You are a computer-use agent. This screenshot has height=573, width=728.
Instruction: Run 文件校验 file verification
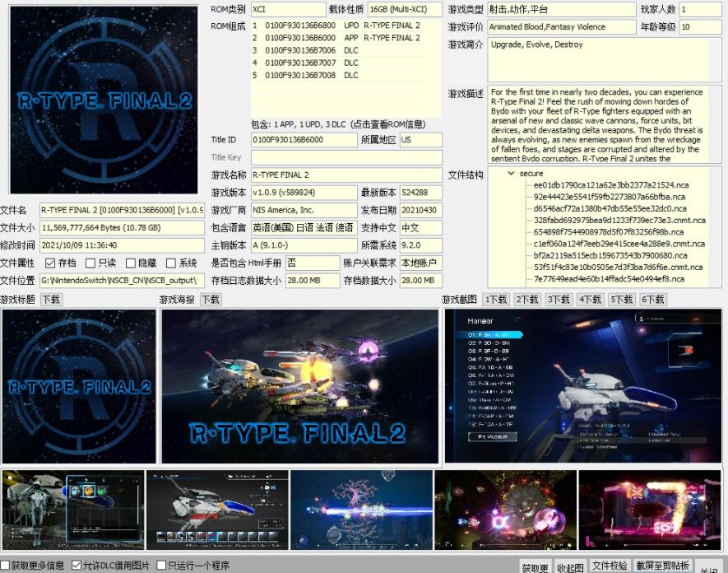tap(610, 566)
